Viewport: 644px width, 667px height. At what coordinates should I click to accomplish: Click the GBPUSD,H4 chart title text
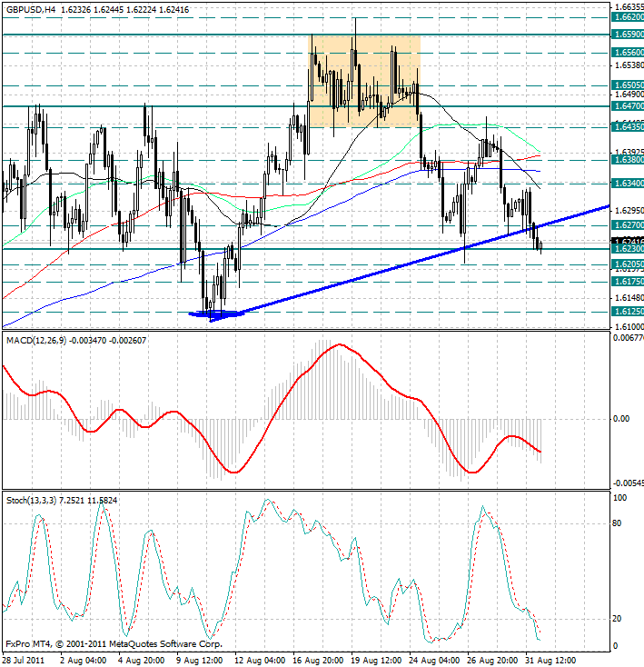[x=31, y=9]
